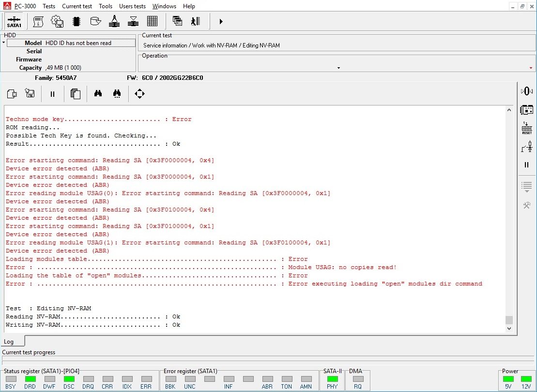Screen dimensions: 537x392
Task: Click the log scrollbar down arrow
Action: (x=509, y=328)
